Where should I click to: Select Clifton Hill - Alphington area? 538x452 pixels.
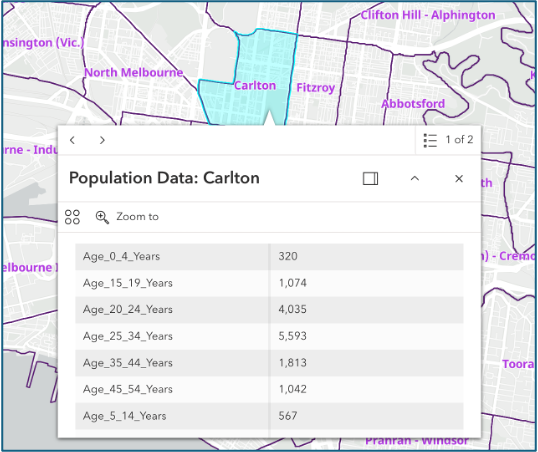pyautogui.click(x=428, y=15)
